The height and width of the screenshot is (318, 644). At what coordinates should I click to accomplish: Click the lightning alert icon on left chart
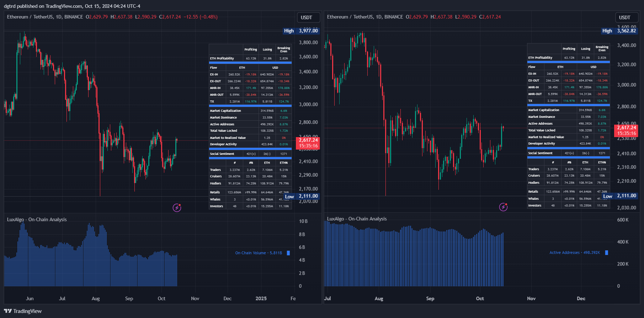pyautogui.click(x=177, y=207)
